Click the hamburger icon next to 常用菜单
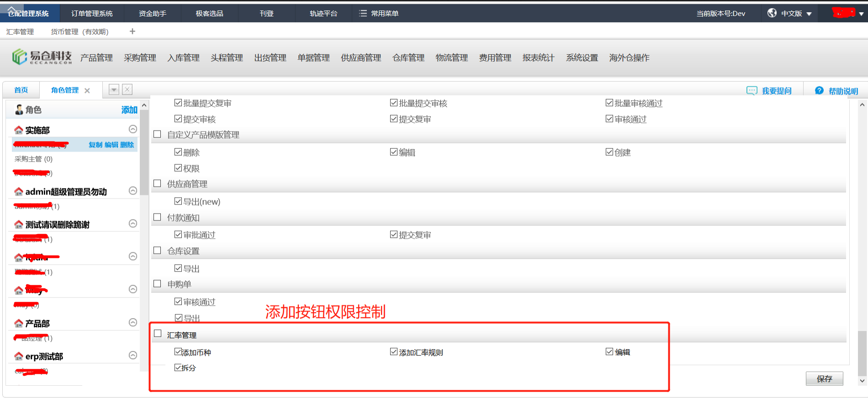This screenshot has width=868, height=398. (x=363, y=14)
